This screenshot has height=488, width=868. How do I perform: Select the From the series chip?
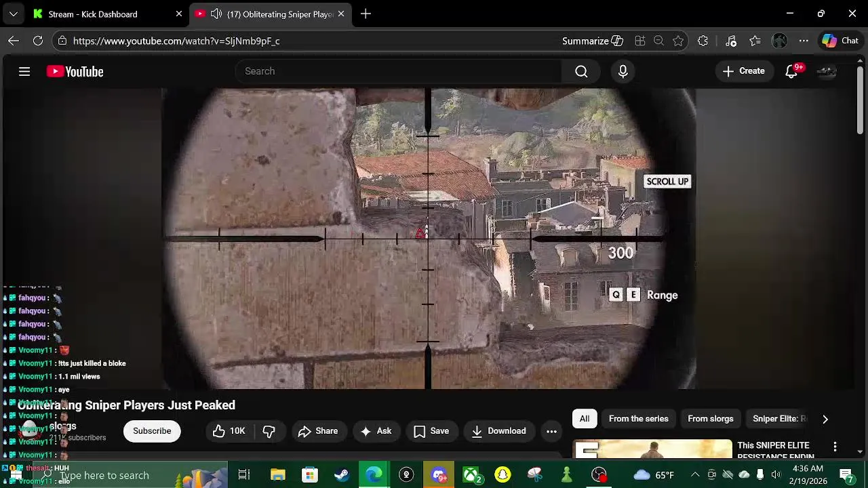pos(638,419)
